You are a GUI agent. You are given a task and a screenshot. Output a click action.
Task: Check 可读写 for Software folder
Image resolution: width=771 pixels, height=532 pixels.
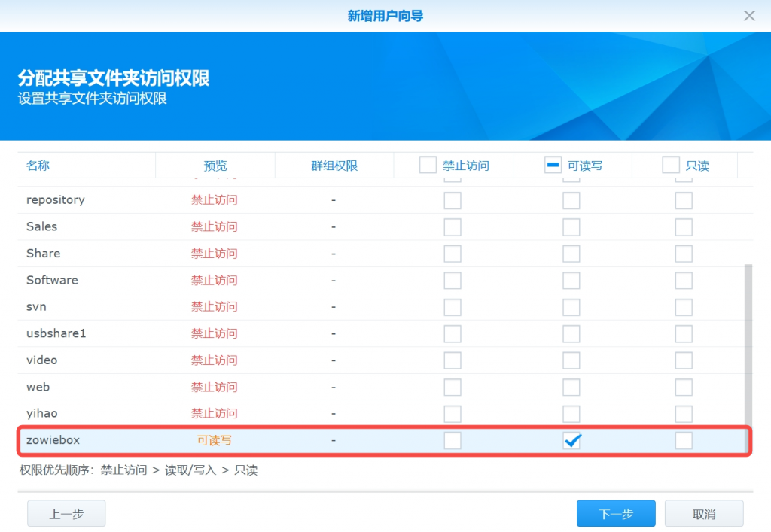[571, 281]
